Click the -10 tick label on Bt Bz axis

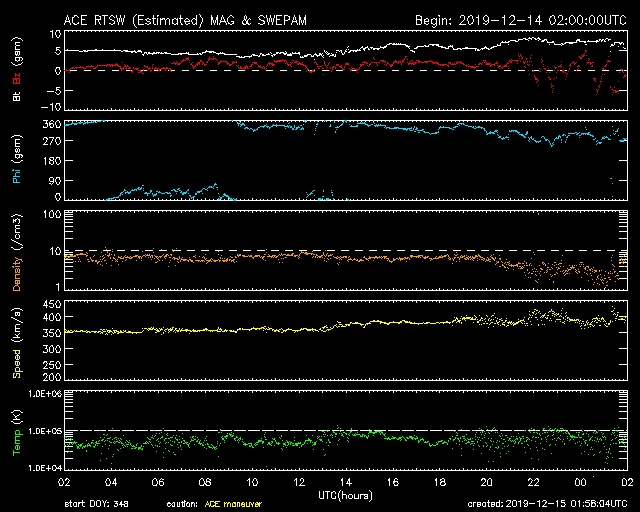(x=51, y=107)
